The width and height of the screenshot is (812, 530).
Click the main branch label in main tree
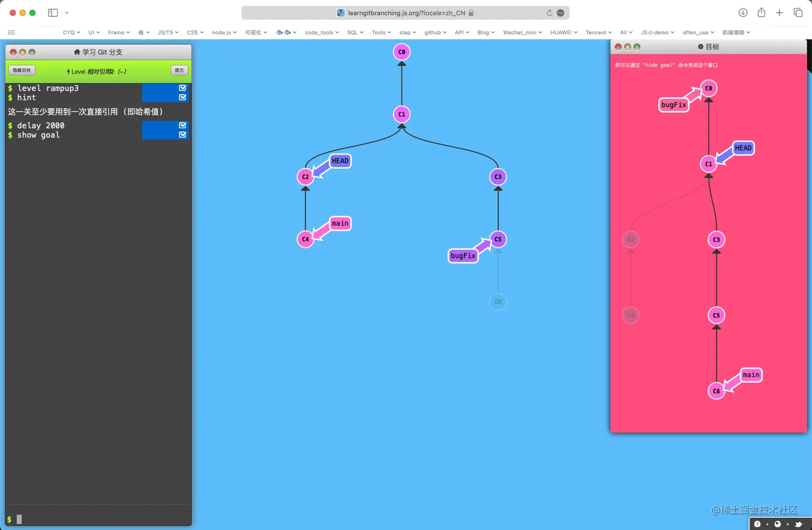coord(340,223)
